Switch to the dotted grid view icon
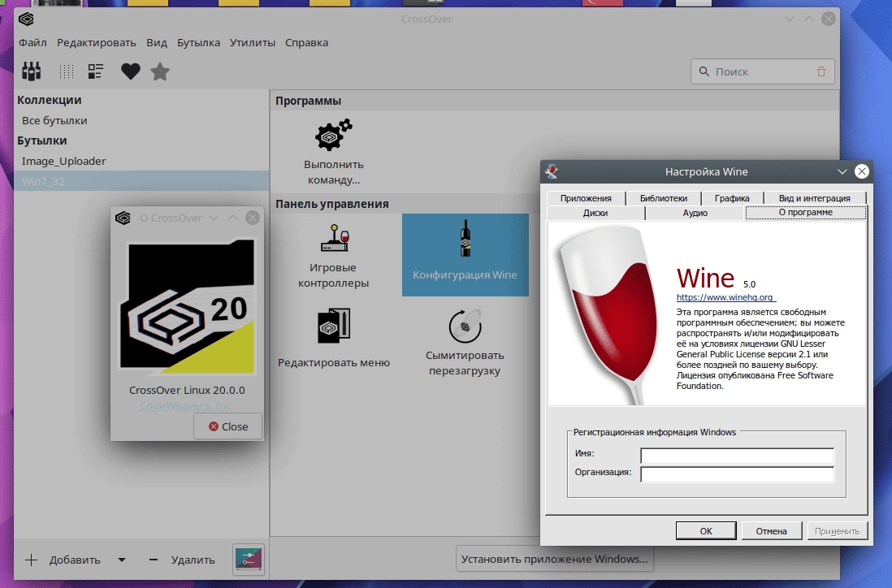The width and height of the screenshot is (892, 588). (67, 71)
